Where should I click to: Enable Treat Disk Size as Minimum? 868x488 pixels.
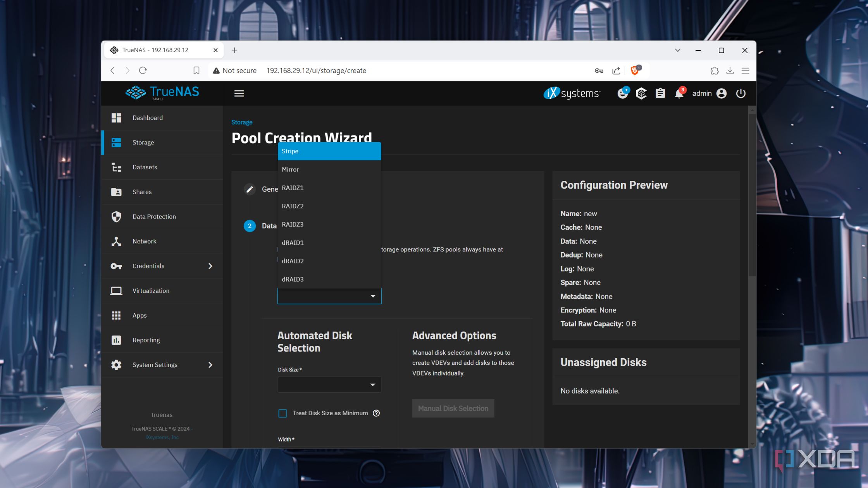tap(283, 413)
